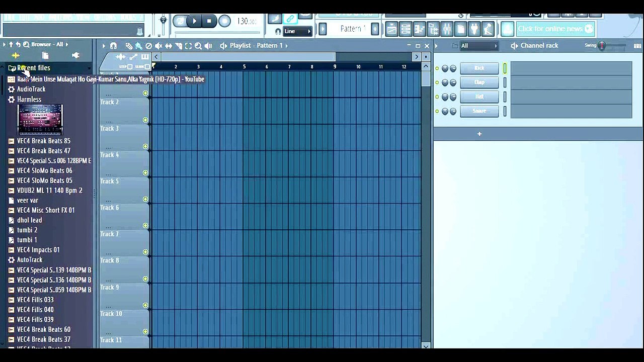Click the Hat channel button
Viewport: 644px width, 362px height.
click(x=479, y=97)
